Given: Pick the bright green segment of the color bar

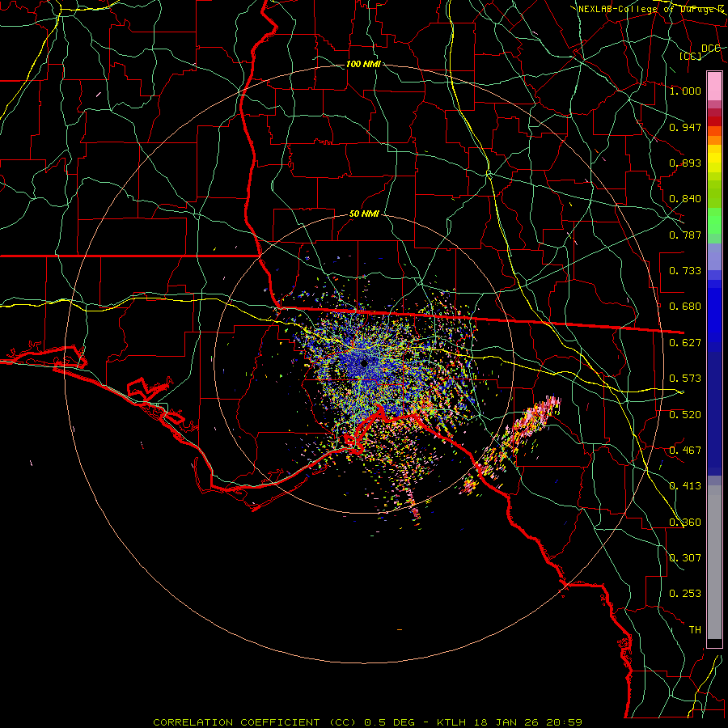Looking at the screenshot, I should coord(714,221).
